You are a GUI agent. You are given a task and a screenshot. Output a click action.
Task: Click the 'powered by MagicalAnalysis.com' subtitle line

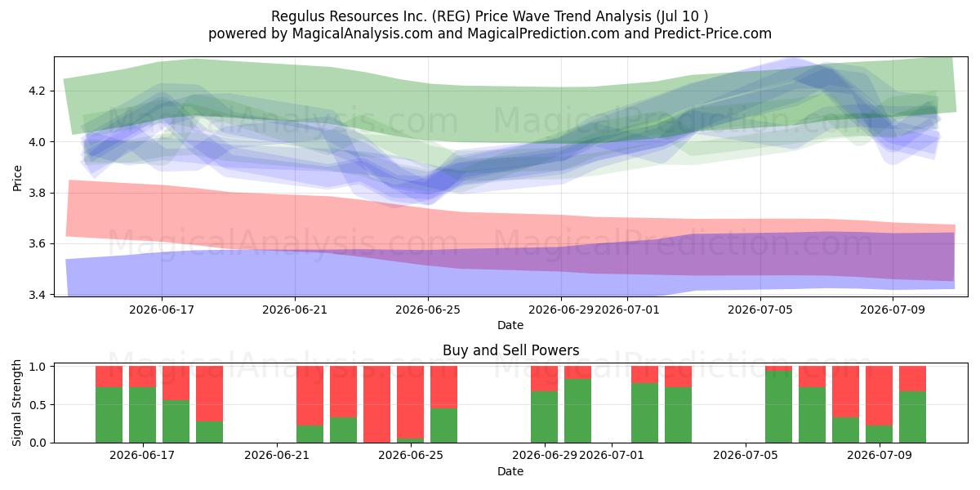[490, 33]
